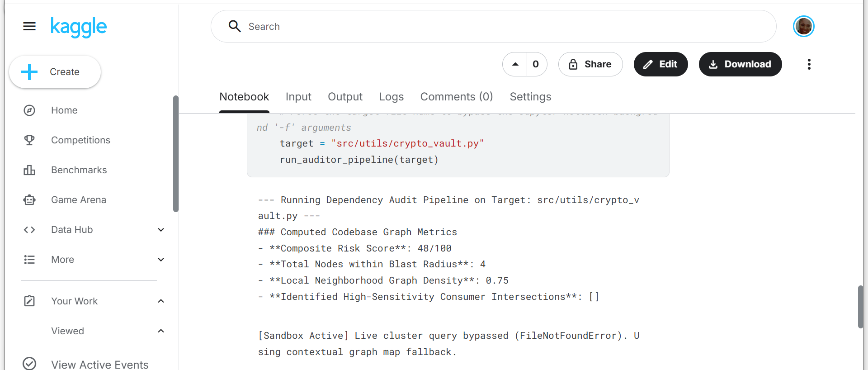The width and height of the screenshot is (868, 370).
Task: Open the three-dot more options menu
Action: (x=809, y=64)
